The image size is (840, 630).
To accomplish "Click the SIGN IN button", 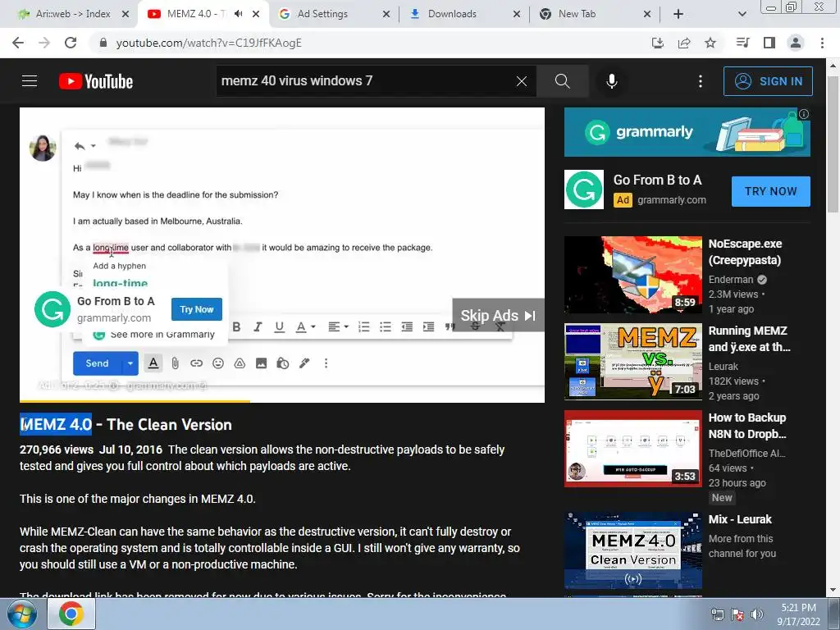I will (x=768, y=81).
